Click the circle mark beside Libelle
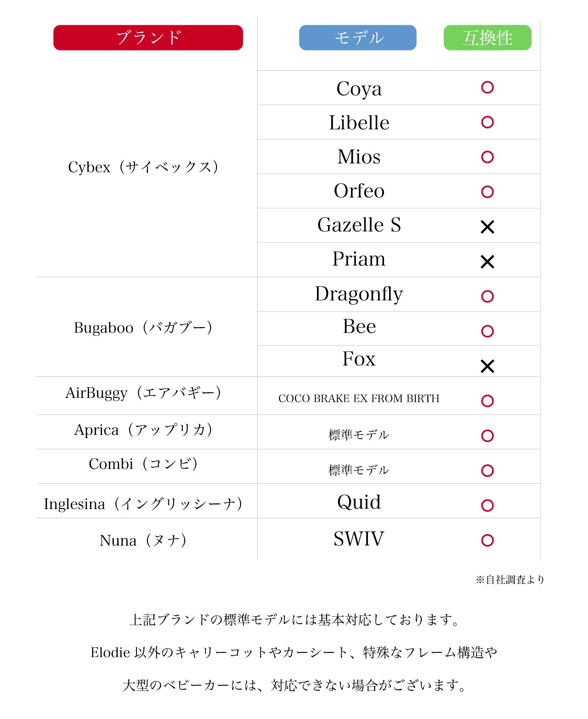This screenshot has width=588, height=719. 487,122
